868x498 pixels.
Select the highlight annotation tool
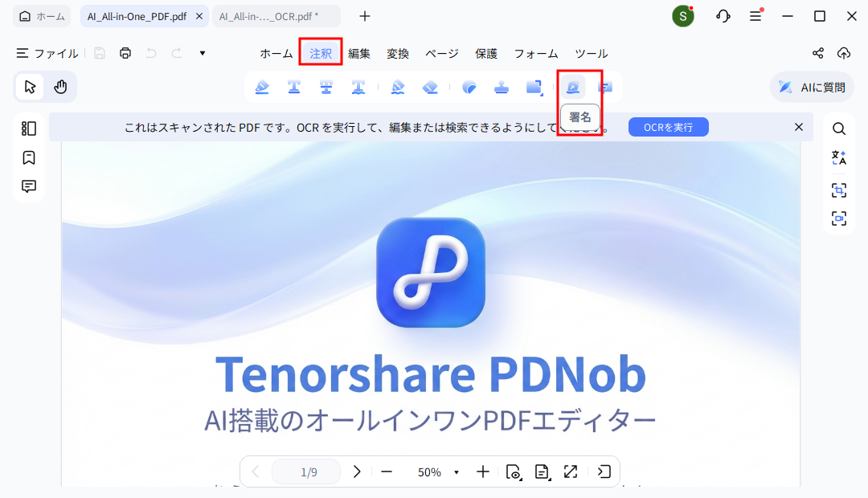pyautogui.click(x=262, y=87)
